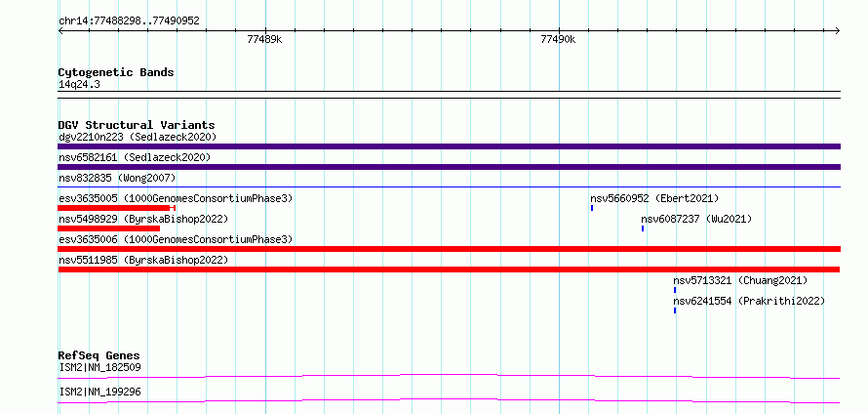Click the purple bar under dgv2210n223
Image resolution: width=868 pixels, height=414 pixels.
(449, 146)
